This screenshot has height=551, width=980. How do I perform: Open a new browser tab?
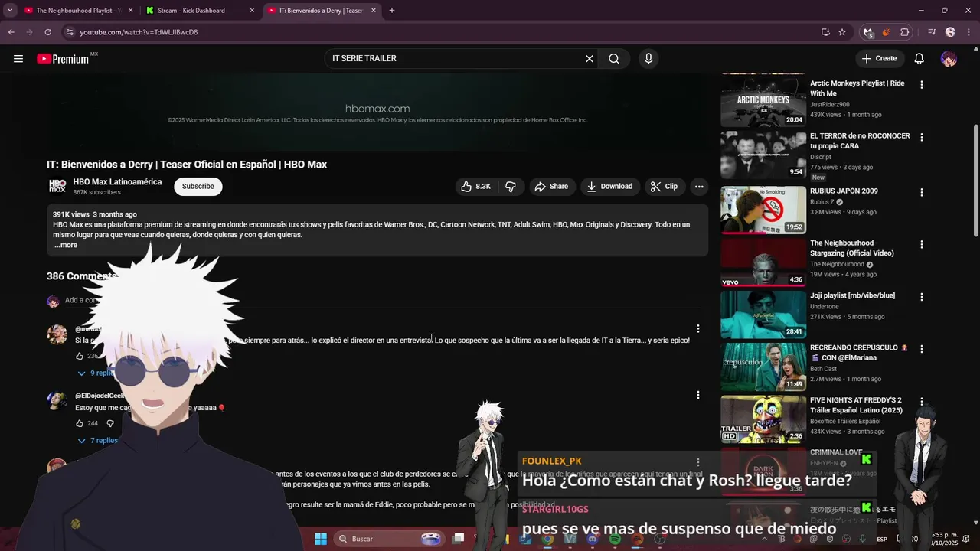point(392,11)
